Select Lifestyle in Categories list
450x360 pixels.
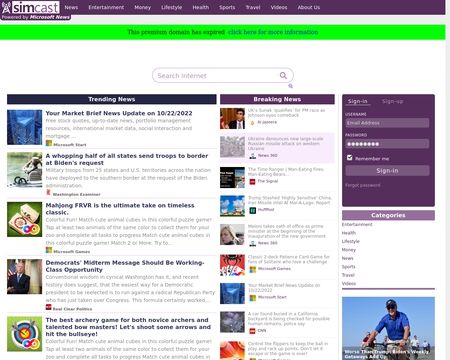pyautogui.click(x=351, y=241)
